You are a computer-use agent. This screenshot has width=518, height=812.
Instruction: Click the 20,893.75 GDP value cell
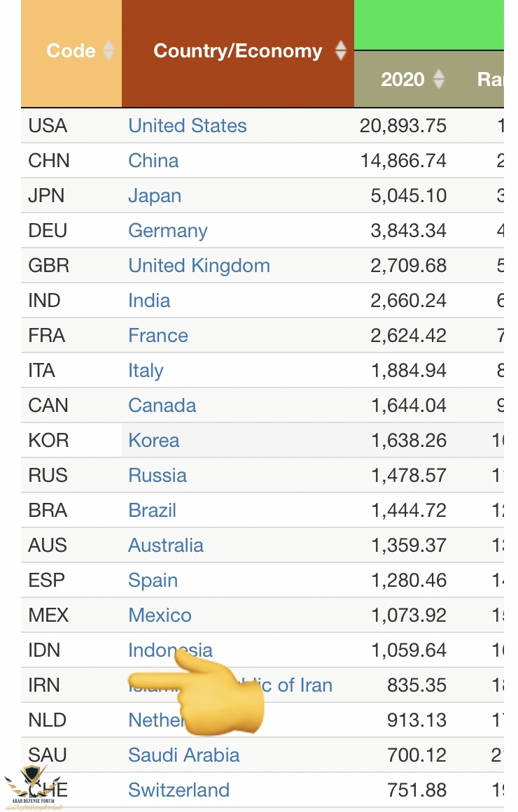403,126
